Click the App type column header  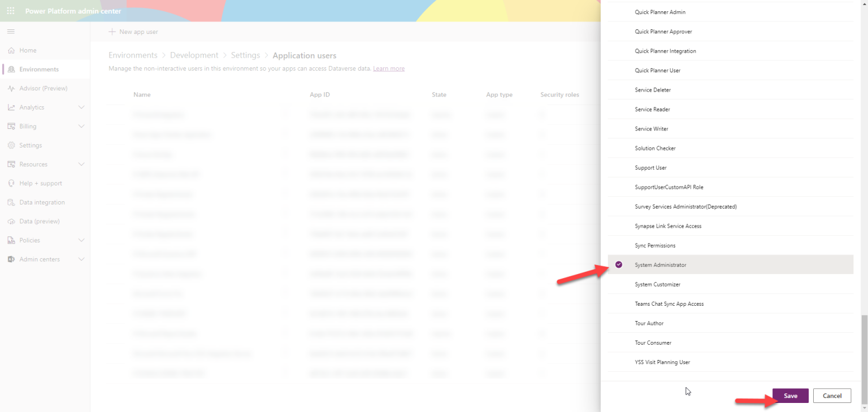pyautogui.click(x=500, y=94)
